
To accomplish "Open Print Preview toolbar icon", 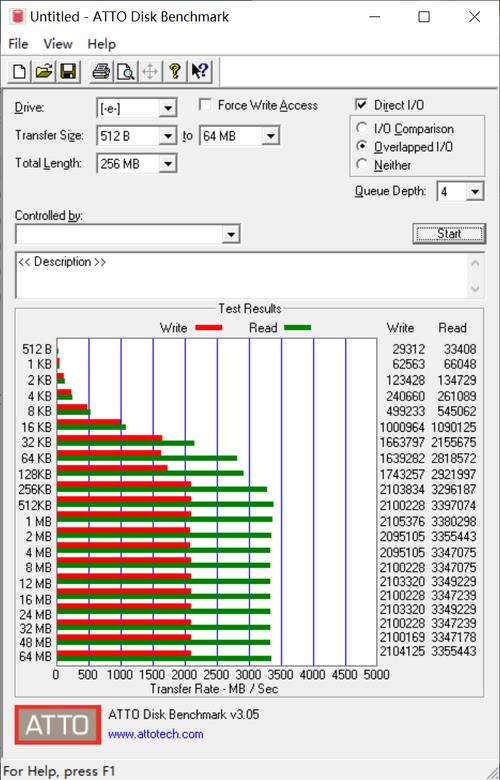I will pyautogui.click(x=126, y=72).
